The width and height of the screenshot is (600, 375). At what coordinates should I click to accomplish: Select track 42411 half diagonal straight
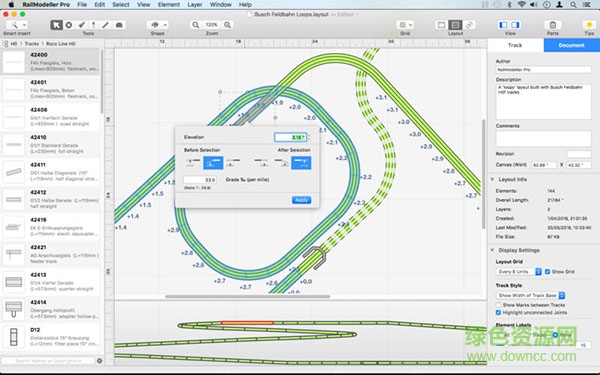pyautogui.click(x=51, y=172)
